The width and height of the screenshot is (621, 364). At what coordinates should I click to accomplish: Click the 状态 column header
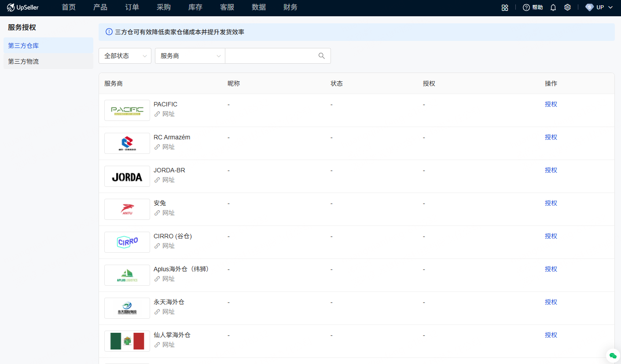pos(337,84)
